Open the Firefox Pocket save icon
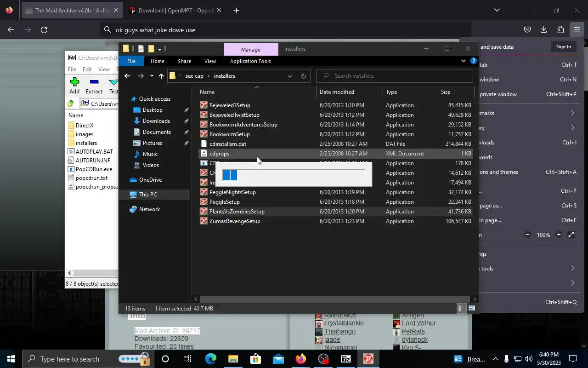Image resolution: width=588 pixels, height=368 pixels. pos(527,29)
